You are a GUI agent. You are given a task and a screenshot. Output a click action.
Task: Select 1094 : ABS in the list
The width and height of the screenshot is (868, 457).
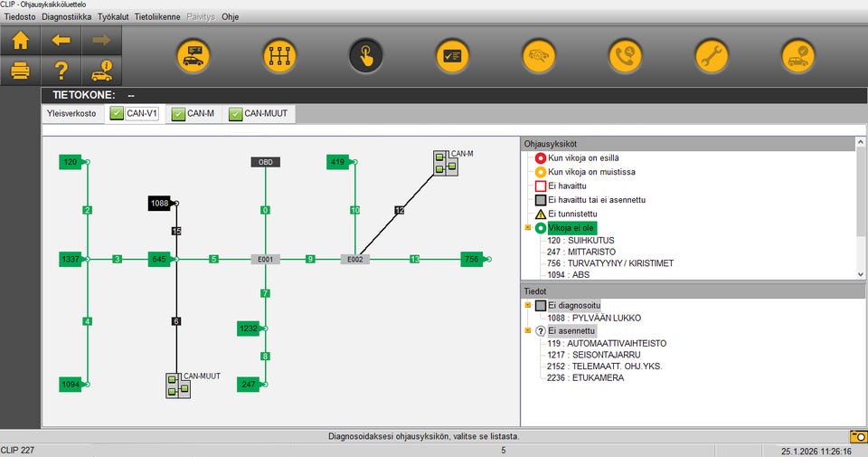[x=569, y=274]
